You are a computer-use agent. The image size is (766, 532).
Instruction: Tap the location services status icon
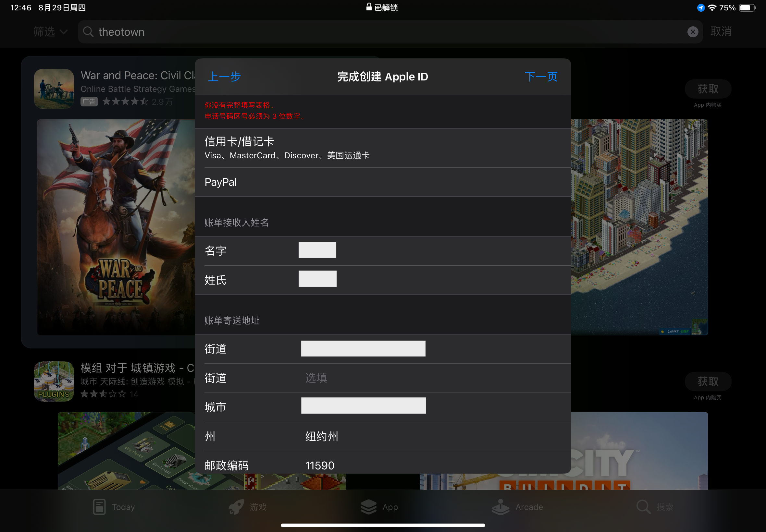700,8
